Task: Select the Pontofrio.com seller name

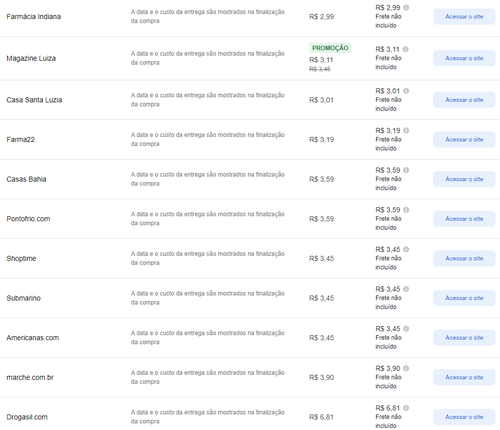Action: [28, 219]
